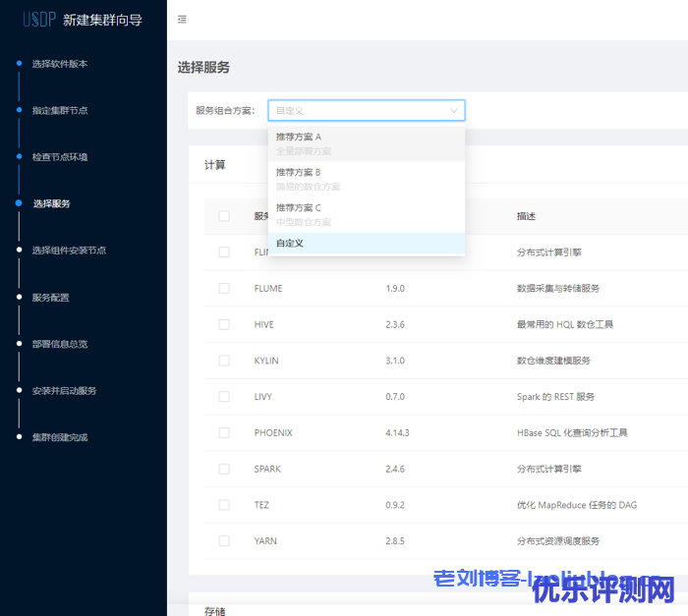688x616 pixels.
Task: Tick the SPARK service checkbox
Action: [224, 469]
